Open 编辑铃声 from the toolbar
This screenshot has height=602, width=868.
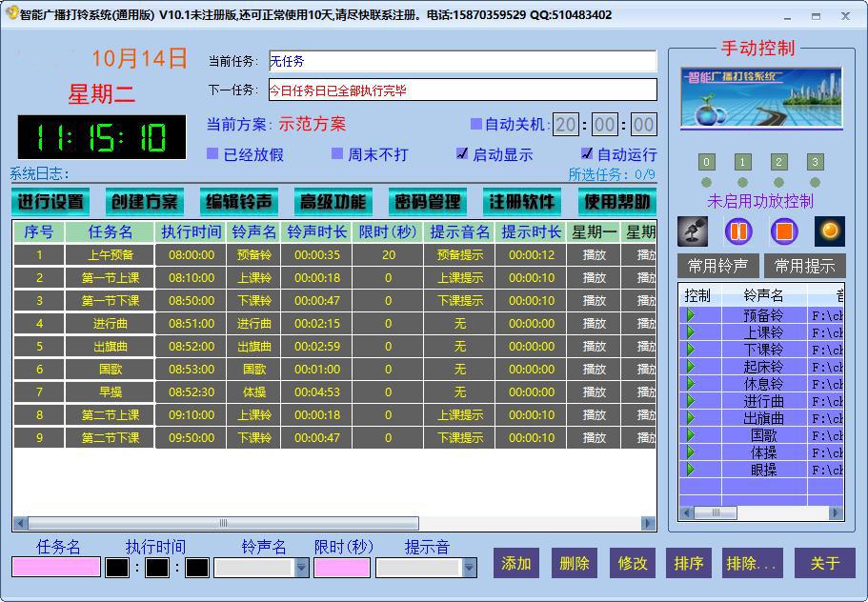pos(239,202)
